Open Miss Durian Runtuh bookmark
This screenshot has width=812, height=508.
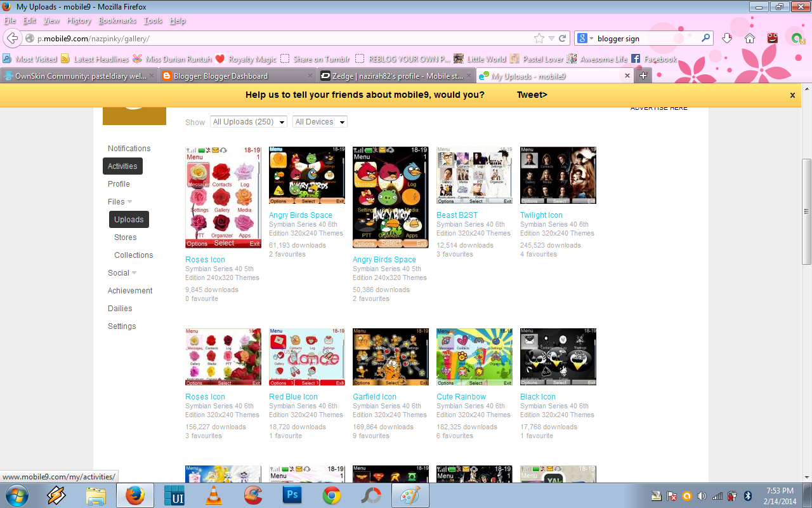[173, 59]
